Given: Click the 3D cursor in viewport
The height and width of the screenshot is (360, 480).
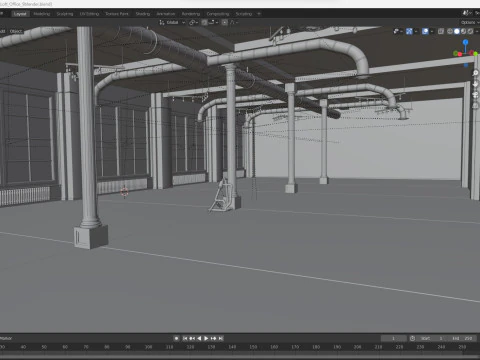Looking at the screenshot, I should tap(124, 192).
